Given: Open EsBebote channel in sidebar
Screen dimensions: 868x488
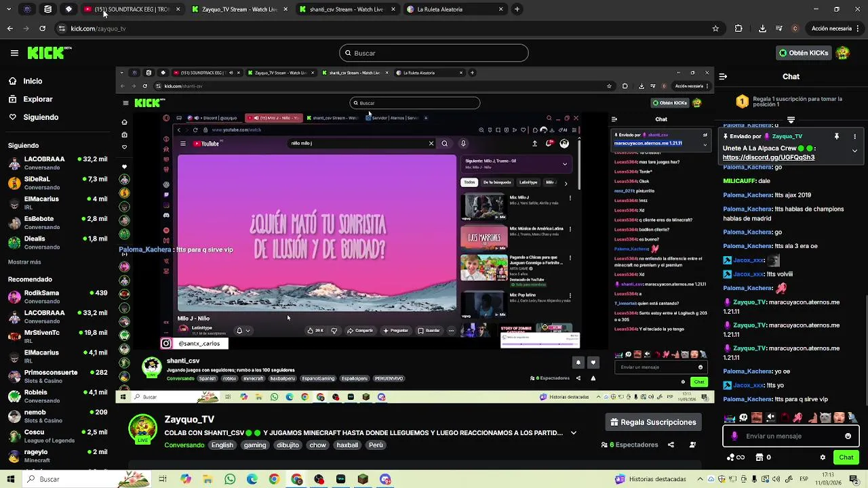Looking at the screenshot, I should coord(58,223).
